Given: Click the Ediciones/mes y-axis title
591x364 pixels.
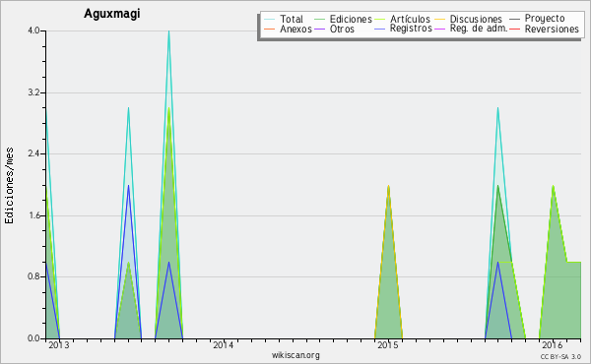Looking at the screenshot, I should (x=9, y=186).
